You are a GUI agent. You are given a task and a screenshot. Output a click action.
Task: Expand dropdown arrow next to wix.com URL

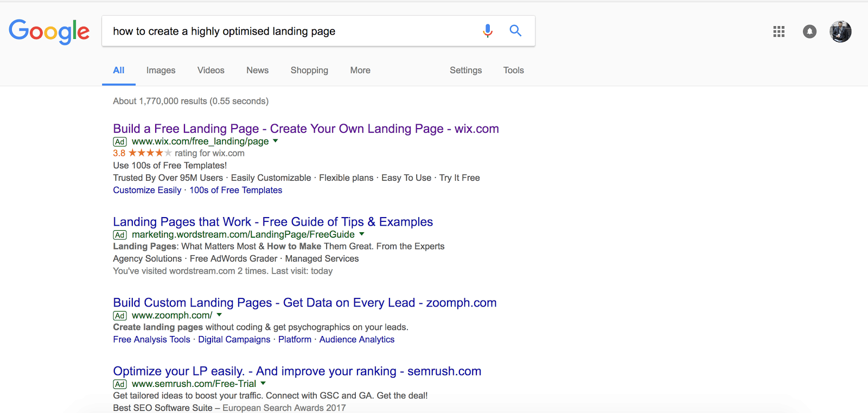point(276,141)
